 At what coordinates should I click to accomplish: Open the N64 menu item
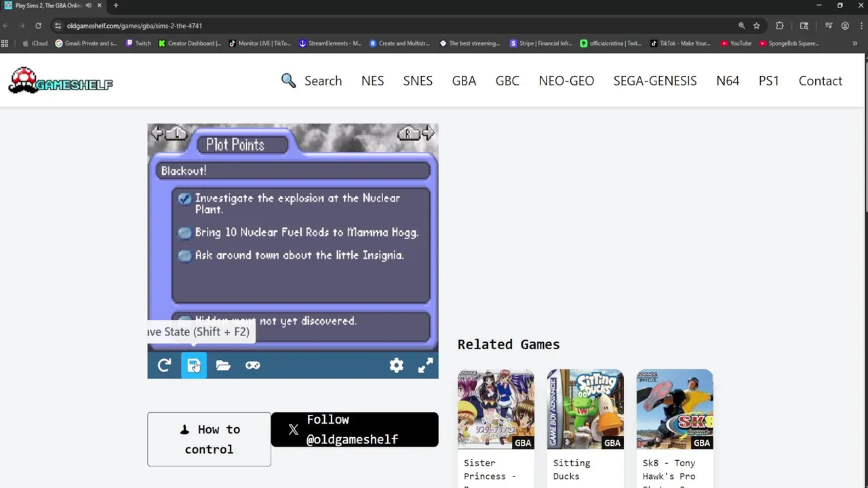click(x=728, y=81)
